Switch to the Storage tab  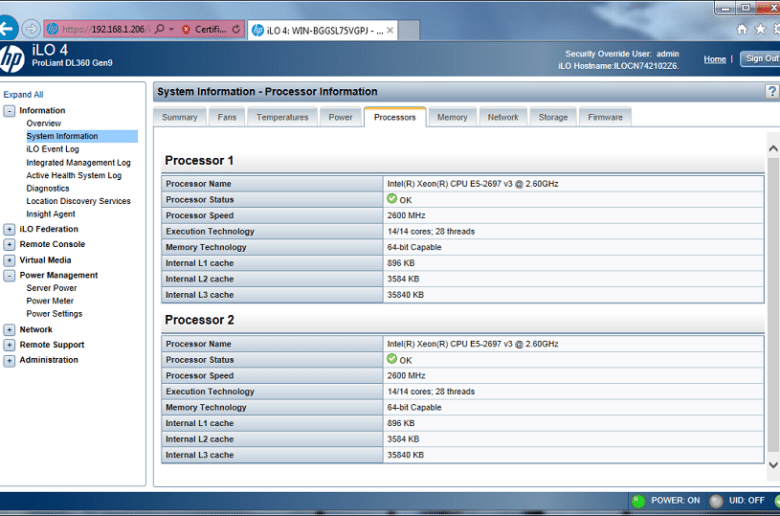tap(553, 117)
